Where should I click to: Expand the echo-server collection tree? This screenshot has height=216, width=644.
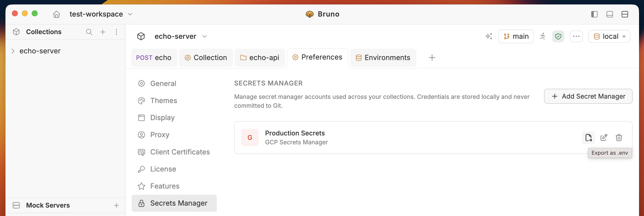click(13, 51)
